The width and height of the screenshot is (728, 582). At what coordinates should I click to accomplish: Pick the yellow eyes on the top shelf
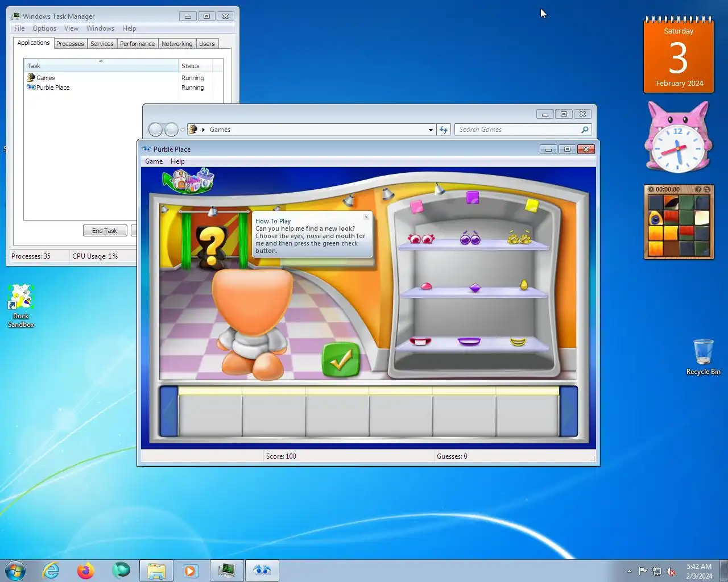coord(519,238)
